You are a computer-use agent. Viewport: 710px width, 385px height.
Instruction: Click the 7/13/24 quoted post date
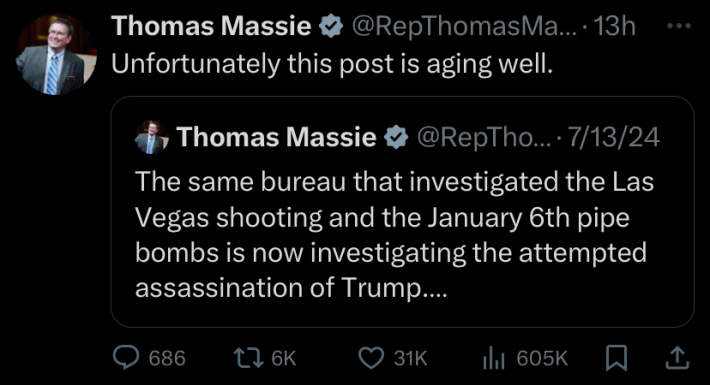[x=614, y=137]
